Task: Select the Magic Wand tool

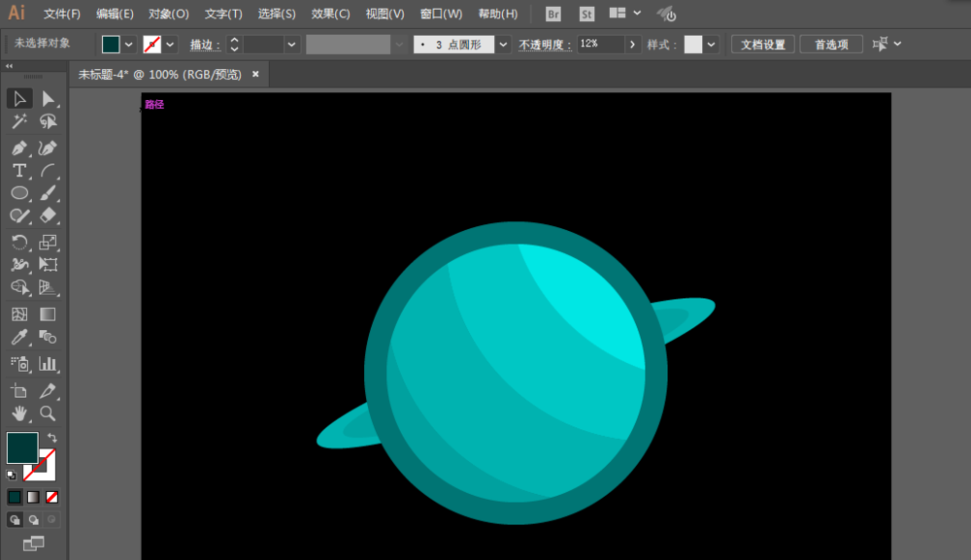Action: (19, 119)
